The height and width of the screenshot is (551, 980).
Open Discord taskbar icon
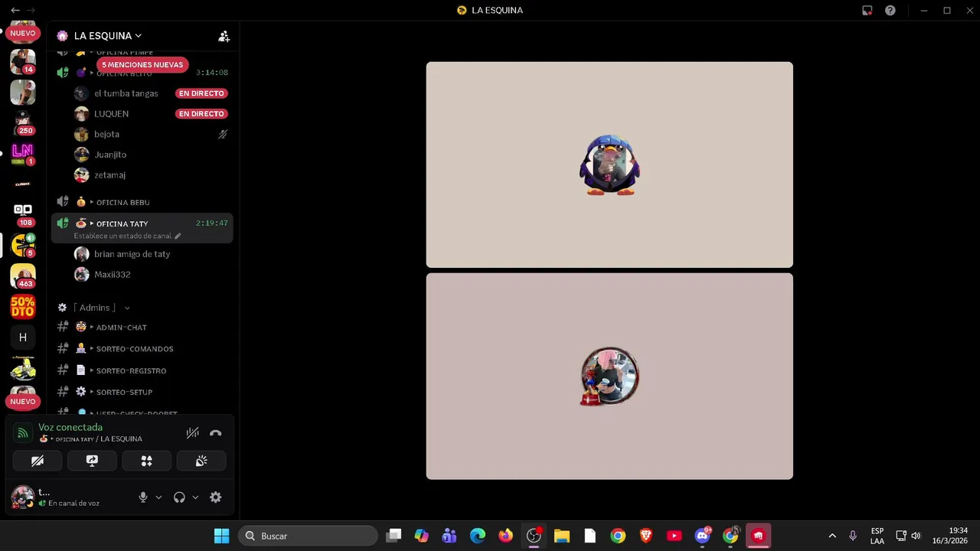pyautogui.click(x=702, y=536)
